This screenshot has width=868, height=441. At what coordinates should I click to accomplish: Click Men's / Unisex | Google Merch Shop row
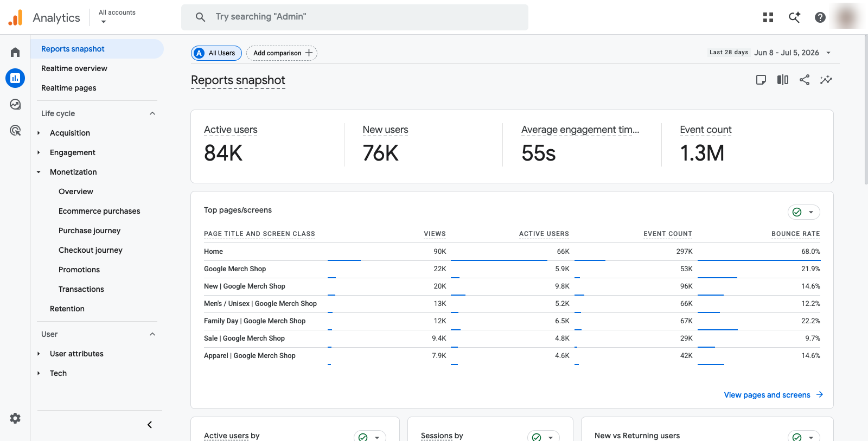coord(512,304)
